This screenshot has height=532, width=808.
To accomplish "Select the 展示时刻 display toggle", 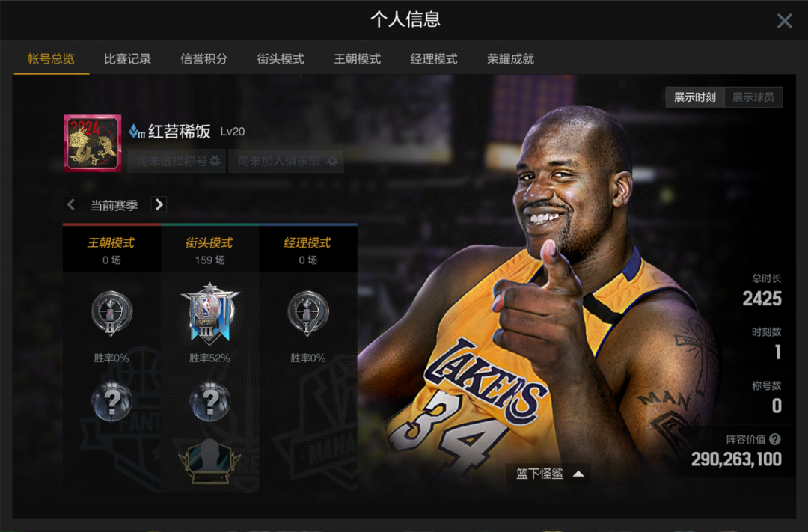I will click(694, 97).
